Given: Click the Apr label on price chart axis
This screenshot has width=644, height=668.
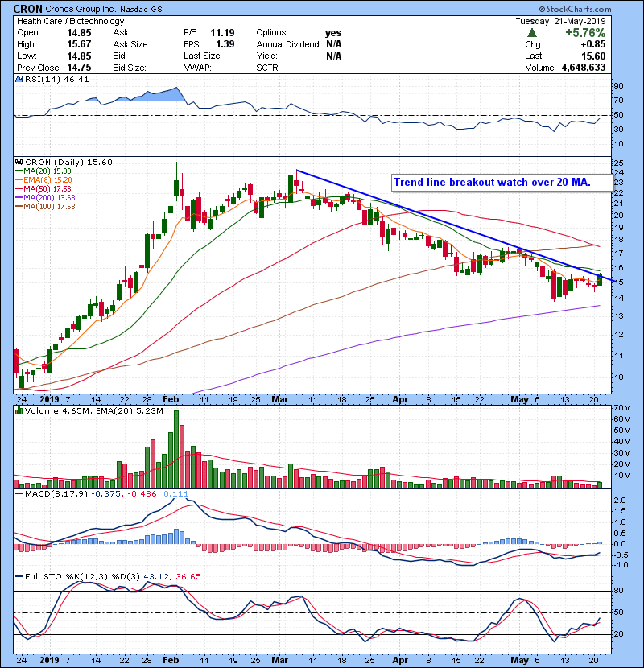Looking at the screenshot, I should [x=400, y=399].
